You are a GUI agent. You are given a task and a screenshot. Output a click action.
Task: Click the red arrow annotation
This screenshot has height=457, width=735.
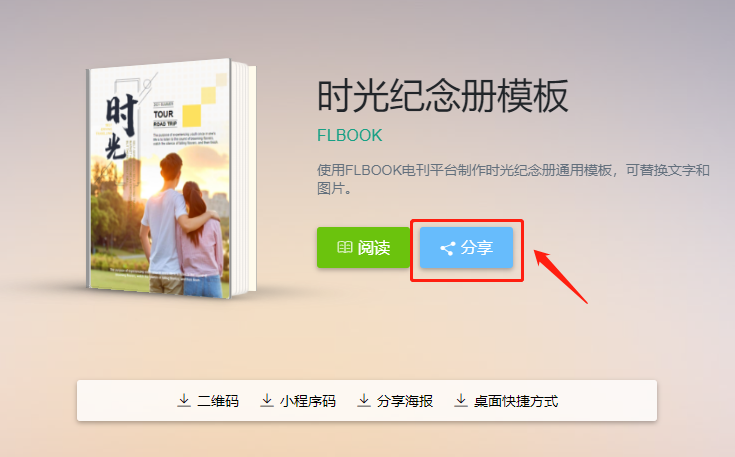[x=561, y=277]
